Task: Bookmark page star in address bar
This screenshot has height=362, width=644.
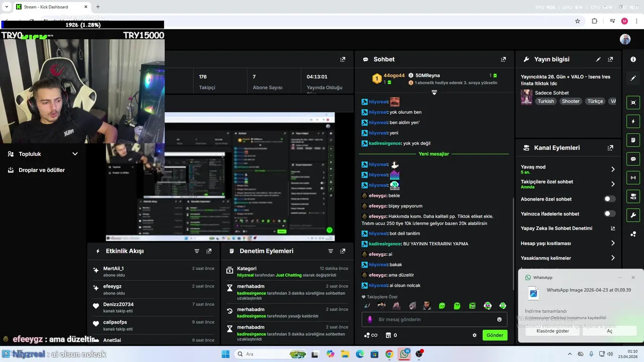Action: (578, 21)
